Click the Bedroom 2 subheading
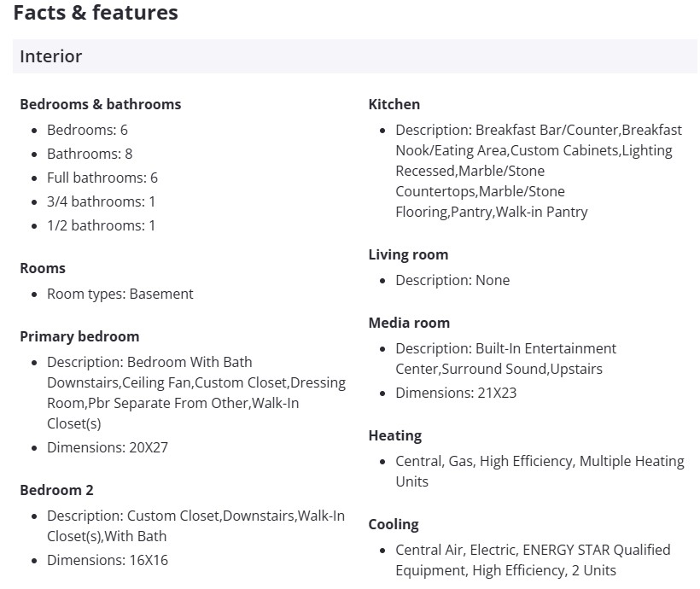 click(x=56, y=490)
